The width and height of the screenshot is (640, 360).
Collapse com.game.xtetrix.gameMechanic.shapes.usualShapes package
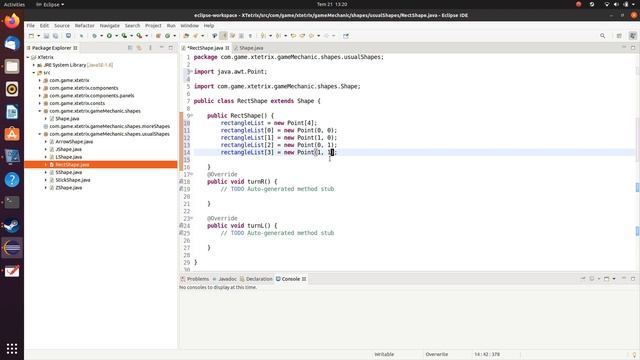tap(40, 134)
